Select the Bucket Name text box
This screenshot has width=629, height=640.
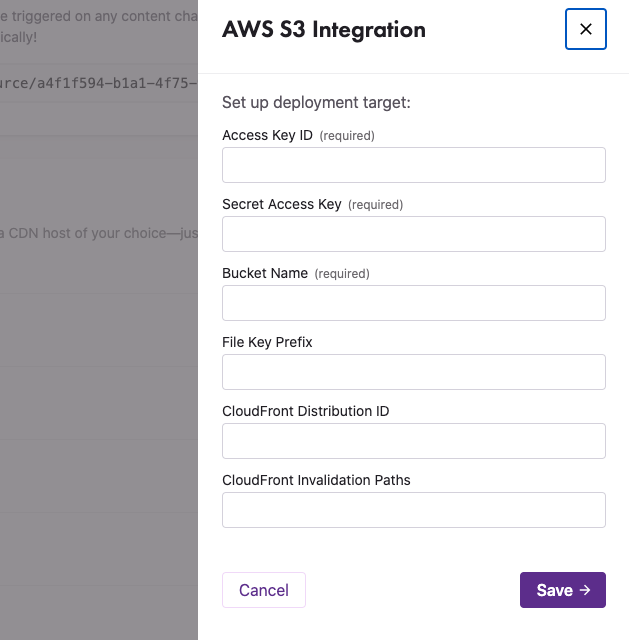point(413,303)
